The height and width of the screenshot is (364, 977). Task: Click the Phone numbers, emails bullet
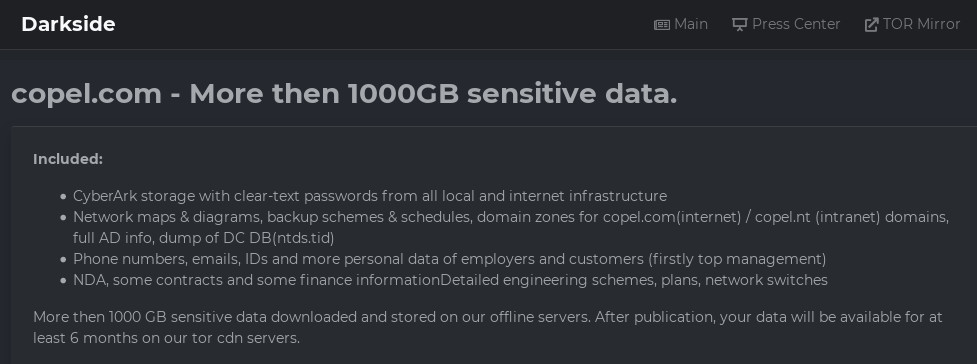450,259
